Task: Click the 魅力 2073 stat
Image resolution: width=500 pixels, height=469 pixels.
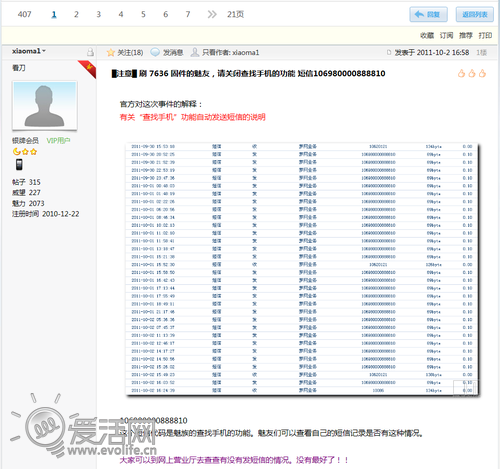Action: click(28, 203)
